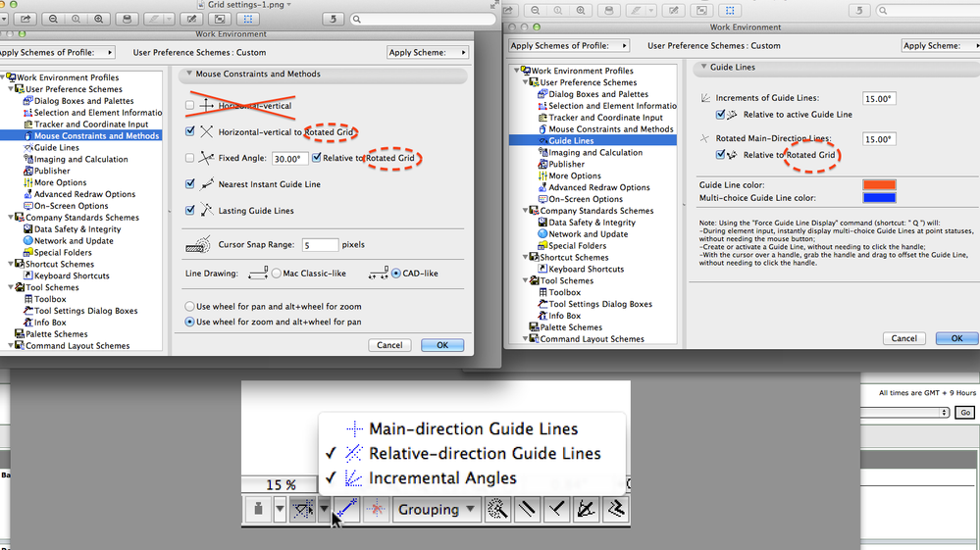
Task: Click the Go button in background forum page
Action: pos(965,413)
